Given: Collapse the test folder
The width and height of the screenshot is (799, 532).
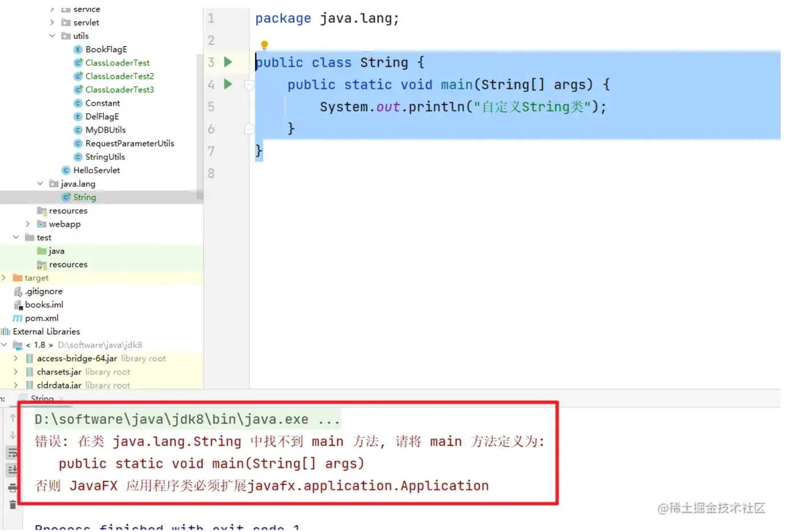Looking at the screenshot, I should tap(16, 237).
